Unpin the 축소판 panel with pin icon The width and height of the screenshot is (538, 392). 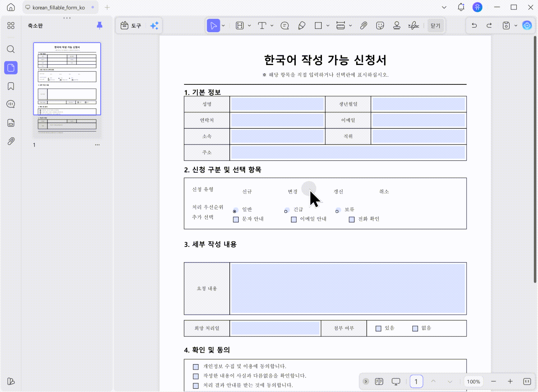[x=100, y=25]
